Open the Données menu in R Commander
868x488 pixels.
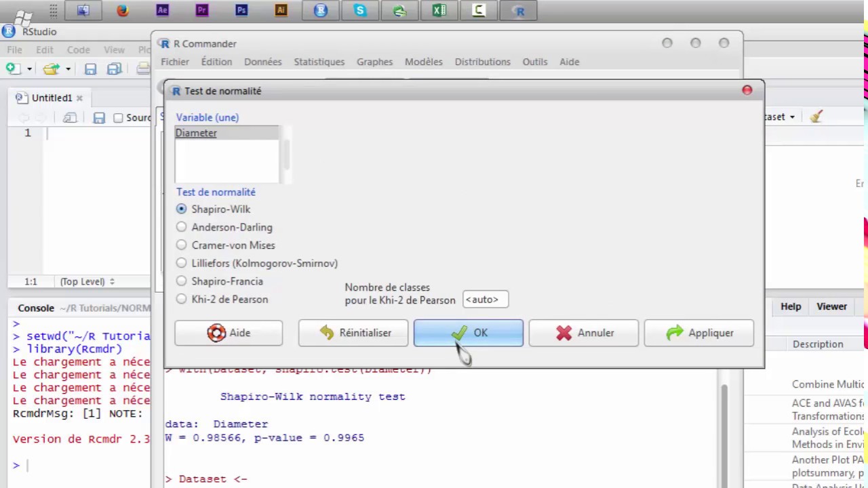coord(262,62)
